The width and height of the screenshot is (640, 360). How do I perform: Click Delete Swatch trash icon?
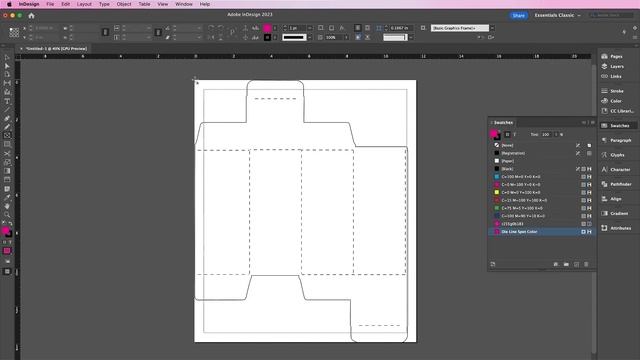tap(586, 264)
